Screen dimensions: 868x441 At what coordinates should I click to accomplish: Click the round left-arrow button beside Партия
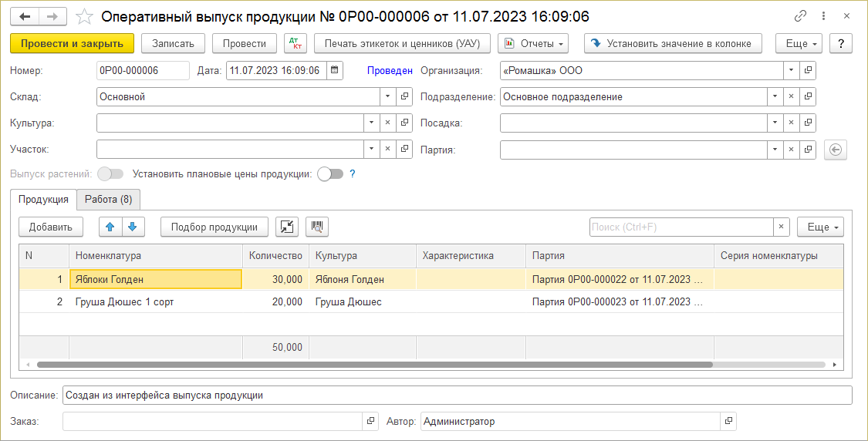pyautogui.click(x=836, y=150)
